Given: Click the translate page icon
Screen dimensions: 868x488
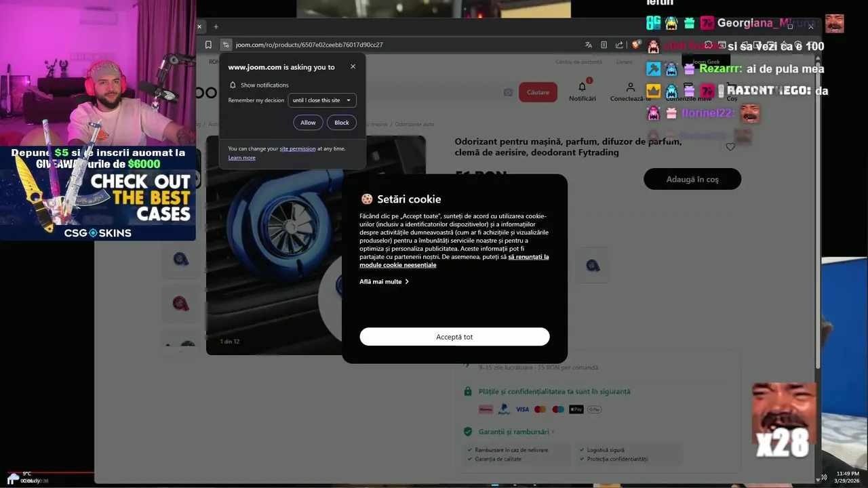Looking at the screenshot, I should pyautogui.click(x=589, y=45).
